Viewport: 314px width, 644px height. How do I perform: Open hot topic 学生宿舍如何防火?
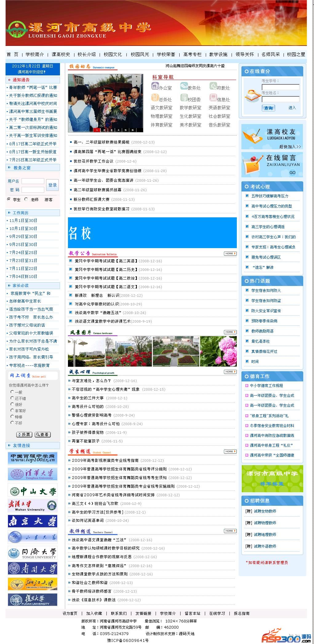coord(266,291)
